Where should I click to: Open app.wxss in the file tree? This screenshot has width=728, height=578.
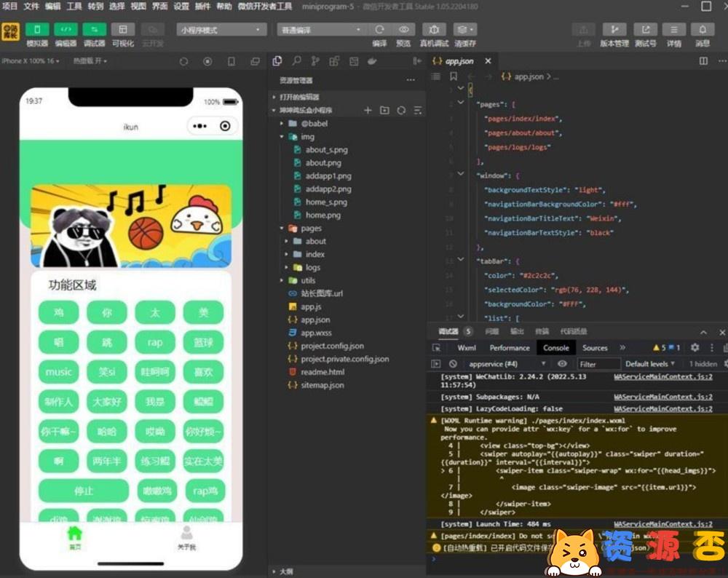coord(316,333)
